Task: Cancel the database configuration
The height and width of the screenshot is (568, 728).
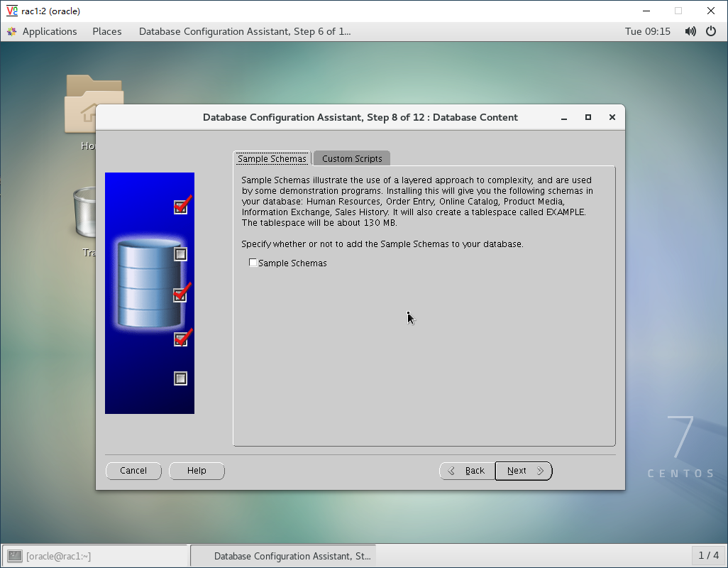Action: pyautogui.click(x=133, y=471)
